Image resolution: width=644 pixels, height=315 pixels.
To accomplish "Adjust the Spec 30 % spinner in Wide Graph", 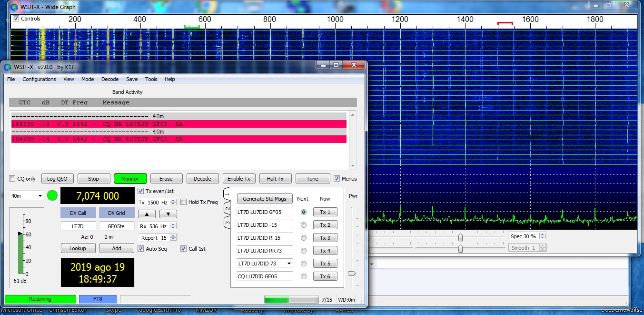I will 542,236.
